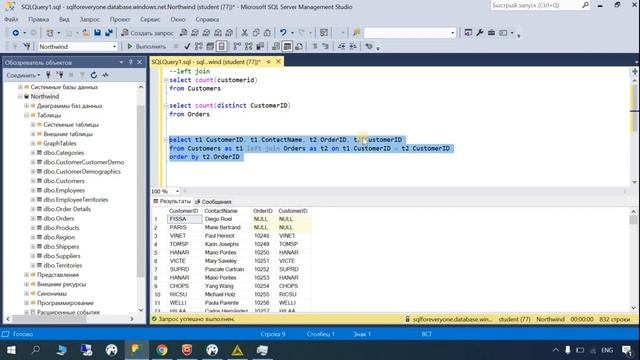This screenshot has width=640, height=360.
Task: Collapse the Northwind database node
Action: (x=20, y=96)
